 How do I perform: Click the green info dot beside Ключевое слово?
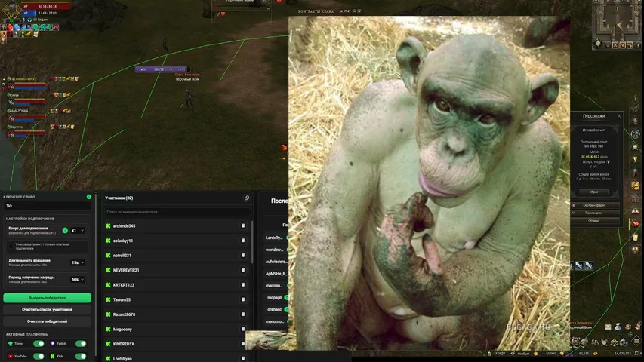pyautogui.click(x=89, y=197)
